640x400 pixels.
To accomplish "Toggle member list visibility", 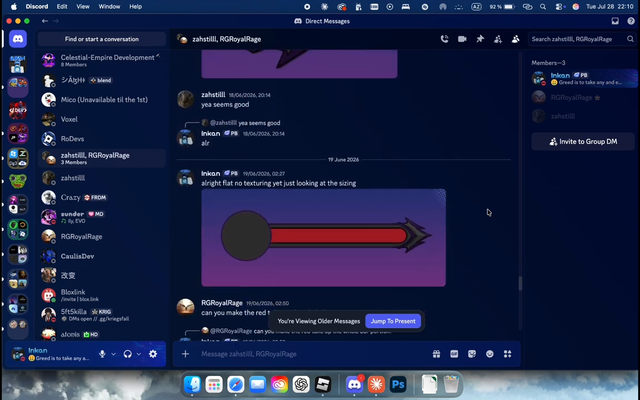I will pos(516,39).
